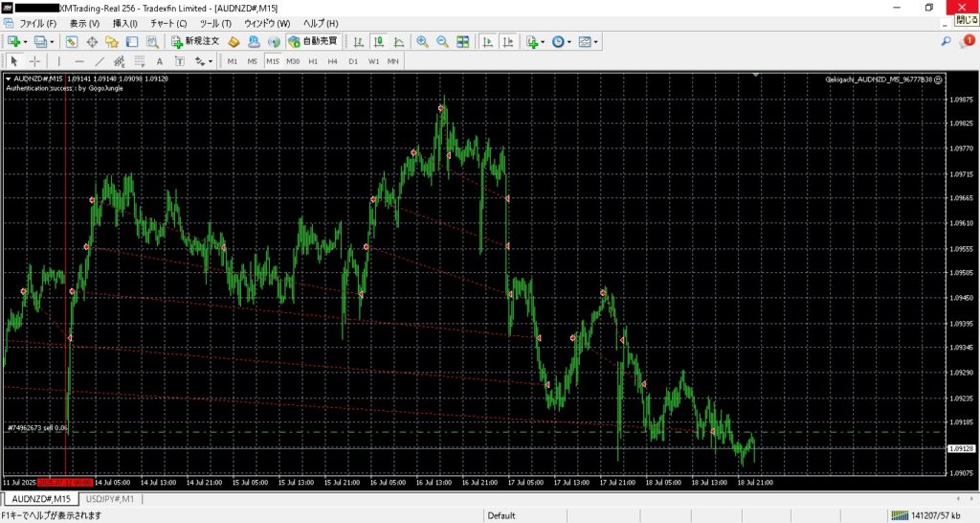Expand the new chart dropdown arrow

[x=26, y=41]
